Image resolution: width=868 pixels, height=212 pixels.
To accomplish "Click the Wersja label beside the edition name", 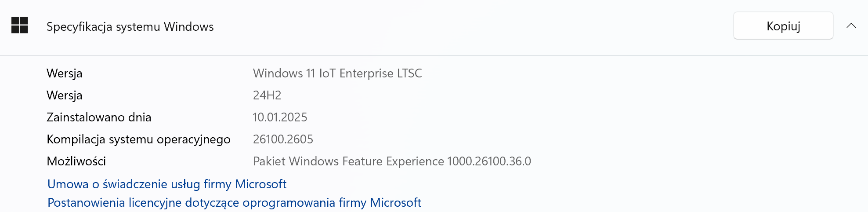I will click(x=64, y=73).
